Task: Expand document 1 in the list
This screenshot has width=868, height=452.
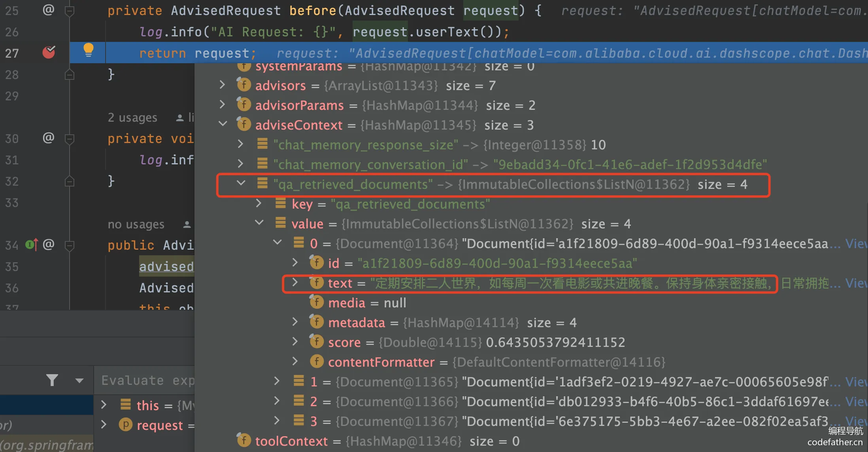Action: [x=277, y=381]
